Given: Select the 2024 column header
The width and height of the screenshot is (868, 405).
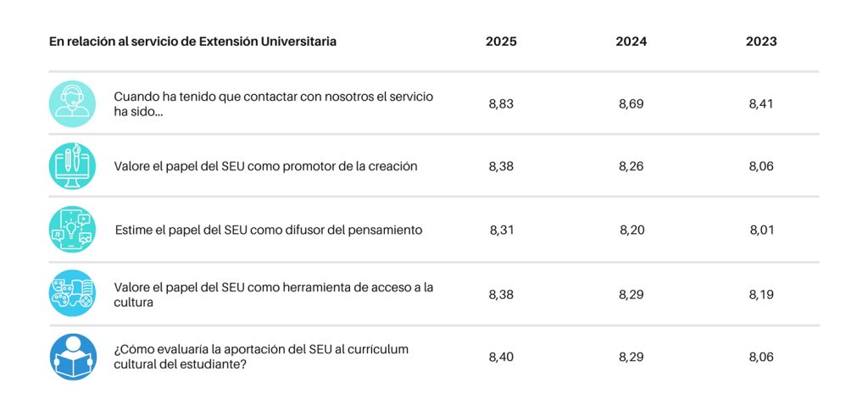Looking at the screenshot, I should tap(632, 42).
